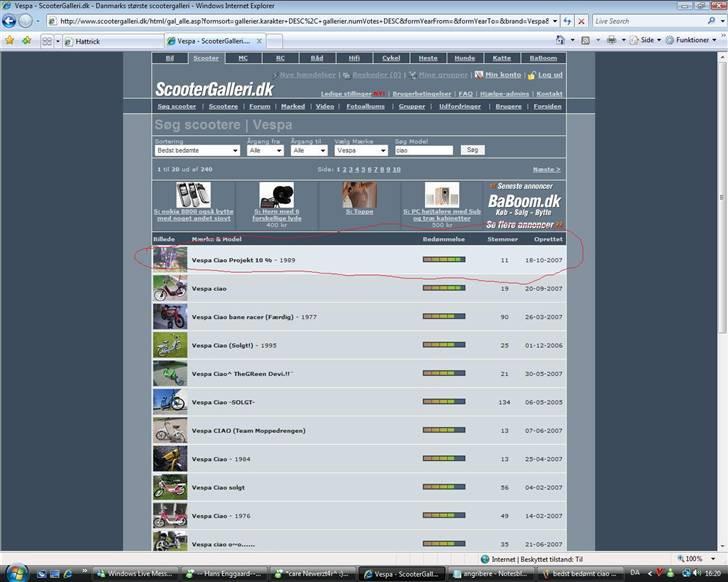Open the volume icon in system tray
The image size is (728, 582).
(696, 574)
